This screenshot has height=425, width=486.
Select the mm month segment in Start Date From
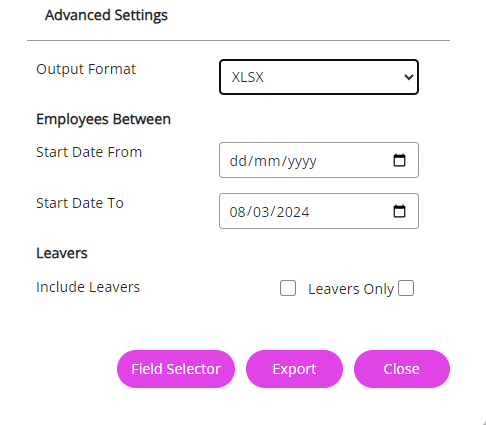point(267,161)
